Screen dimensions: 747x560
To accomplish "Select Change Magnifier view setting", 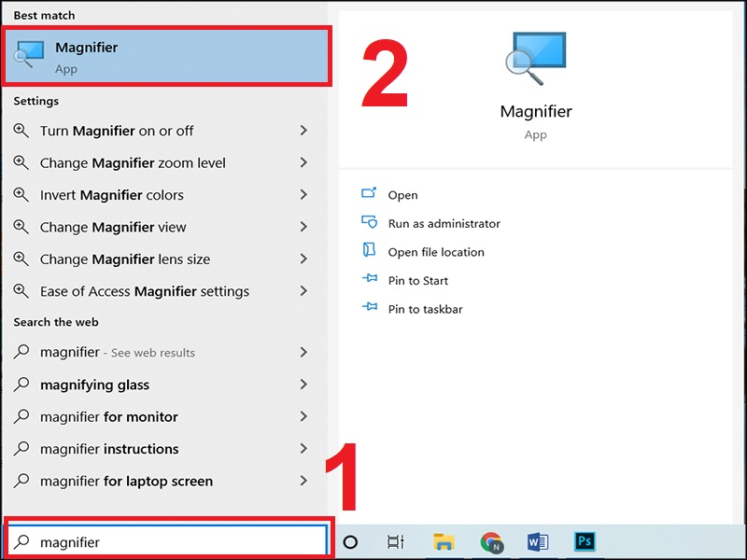I will click(x=161, y=227).
